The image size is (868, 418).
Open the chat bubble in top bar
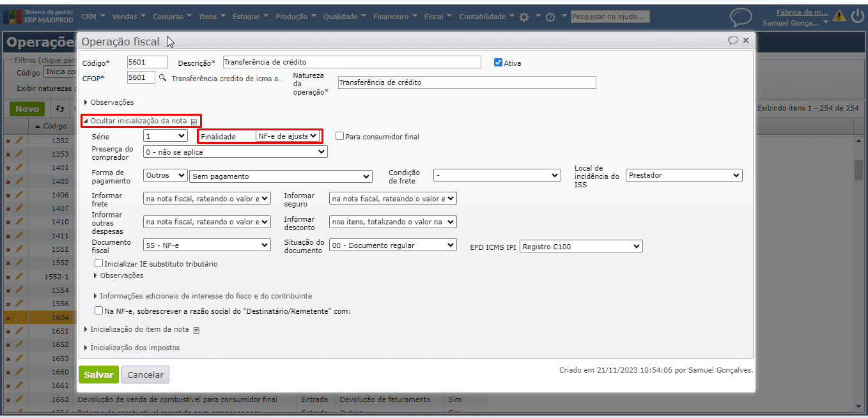click(x=741, y=17)
